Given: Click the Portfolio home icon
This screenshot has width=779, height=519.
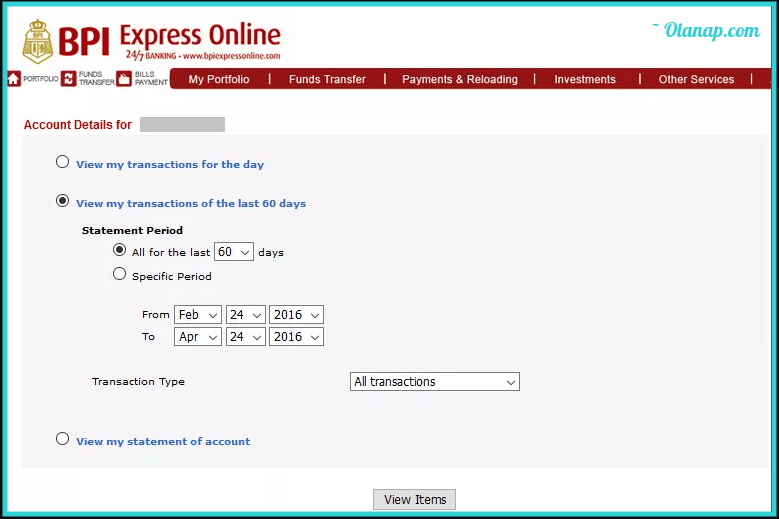Looking at the screenshot, I should point(14,78).
